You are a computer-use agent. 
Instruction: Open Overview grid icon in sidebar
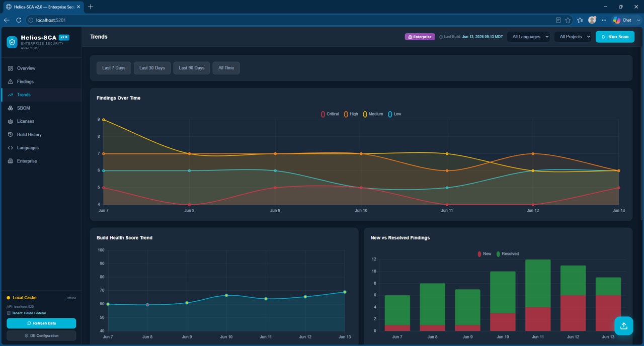point(10,68)
